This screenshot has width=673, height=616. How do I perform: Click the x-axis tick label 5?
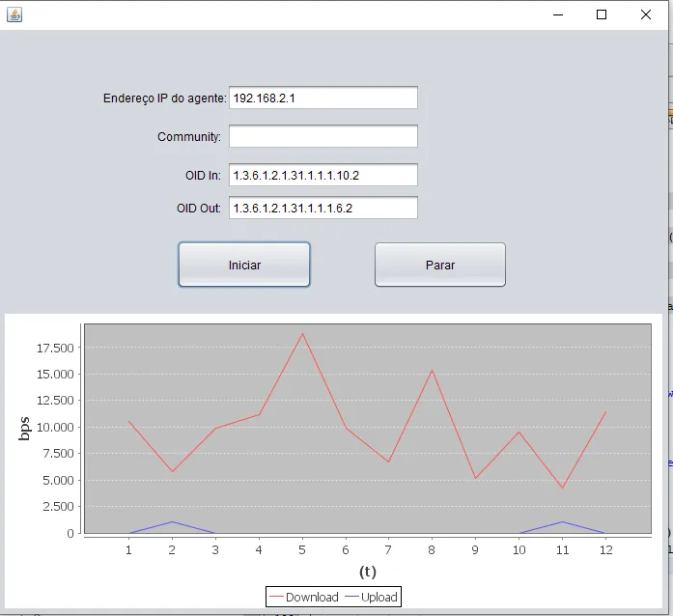coord(302,550)
